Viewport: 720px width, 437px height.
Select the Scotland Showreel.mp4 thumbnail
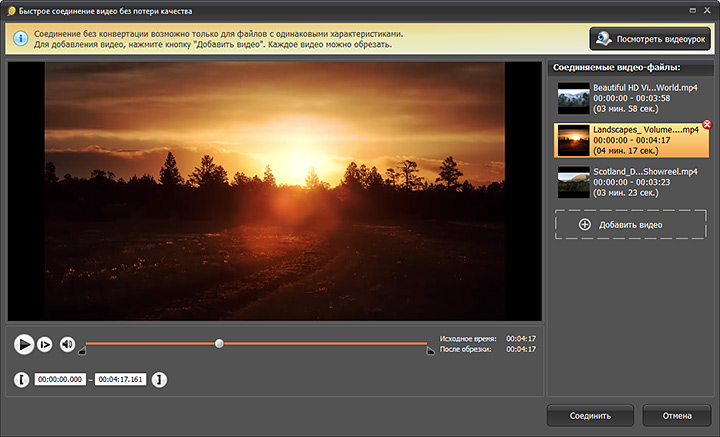[x=573, y=182]
